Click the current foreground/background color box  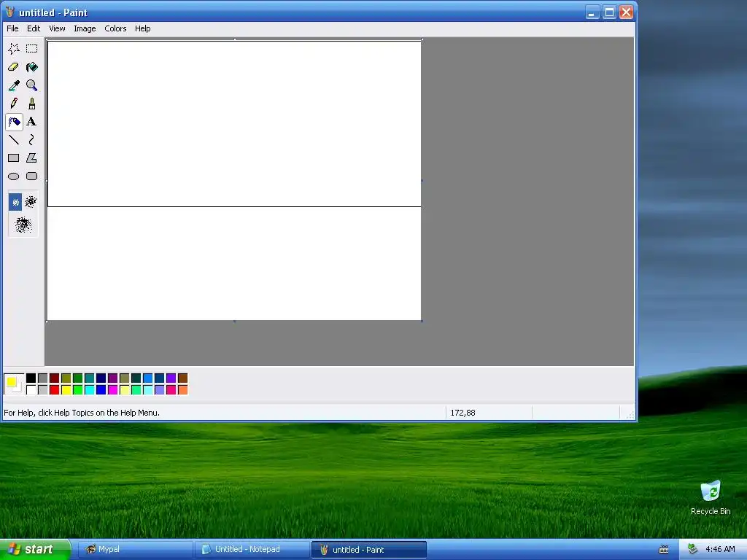(14, 384)
